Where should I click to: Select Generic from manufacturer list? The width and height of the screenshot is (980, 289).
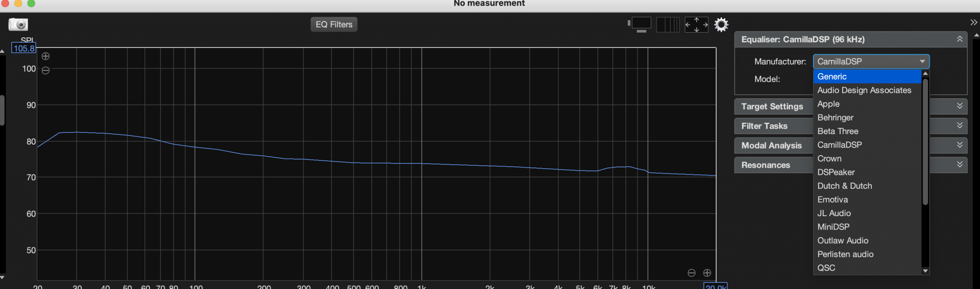point(867,77)
